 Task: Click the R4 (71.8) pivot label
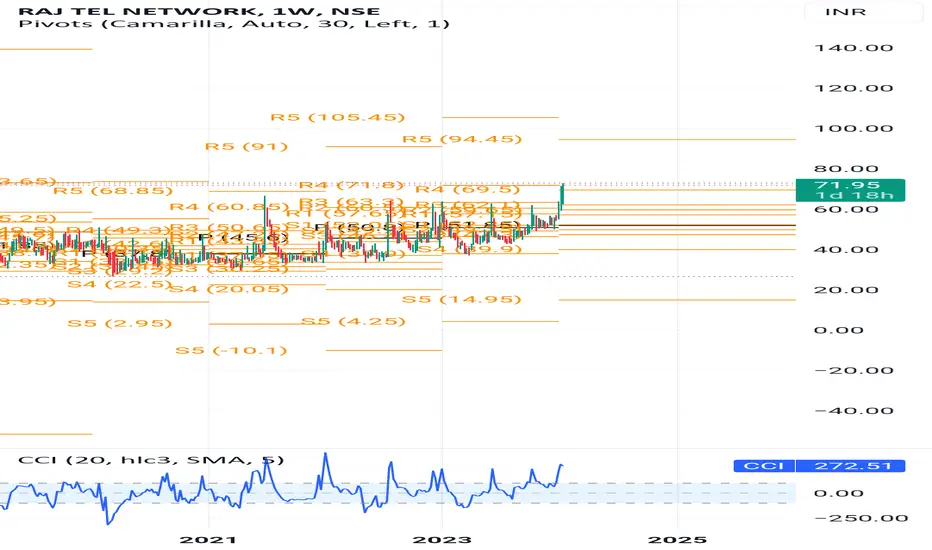click(351, 186)
